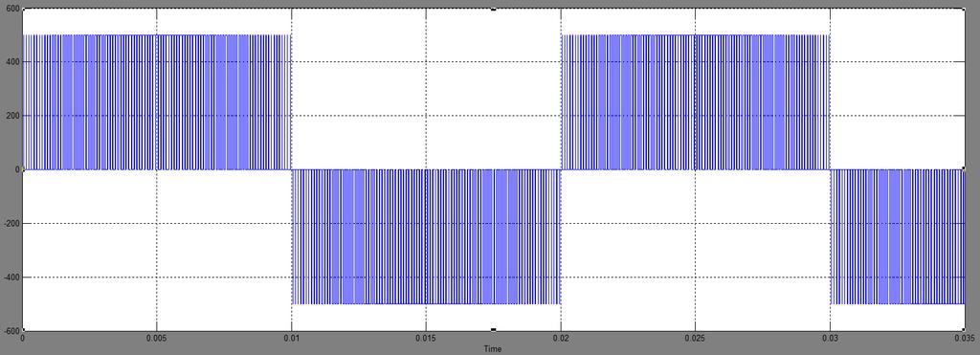Image resolution: width=980 pixels, height=355 pixels.
Task: Click the 200 y-axis tick label
Action: 11,116
